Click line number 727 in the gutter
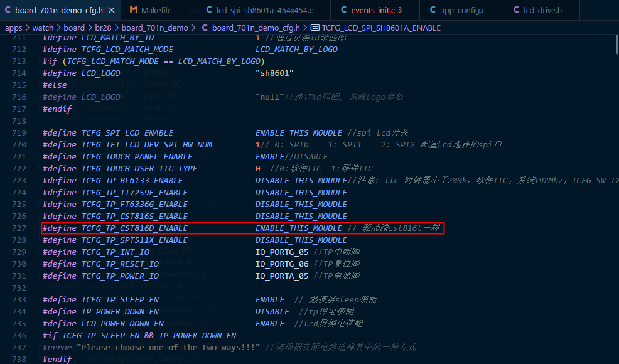 19,228
